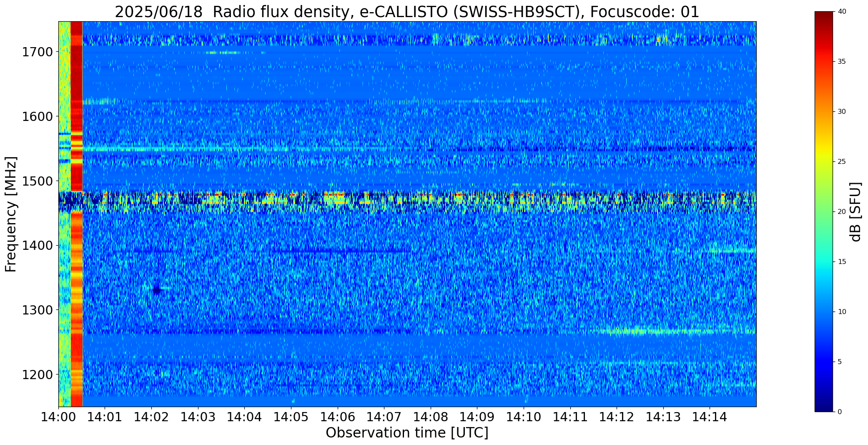This screenshot has width=868, height=445.
Task: Click the colorbar tick label 5
Action: tap(840, 362)
